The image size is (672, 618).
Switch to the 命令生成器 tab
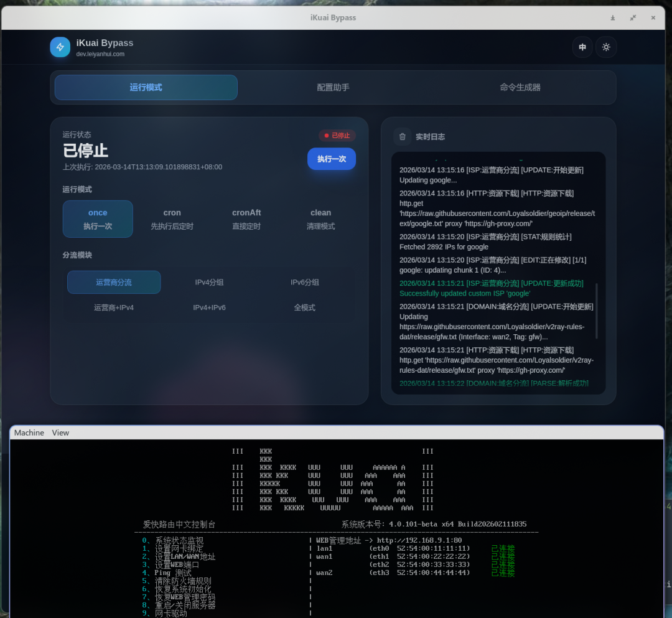(520, 87)
